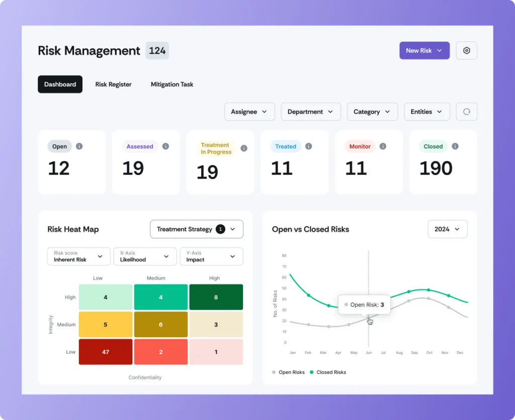The height and width of the screenshot is (420, 515).
Task: Open the Mitigation Task tab
Action: point(172,84)
